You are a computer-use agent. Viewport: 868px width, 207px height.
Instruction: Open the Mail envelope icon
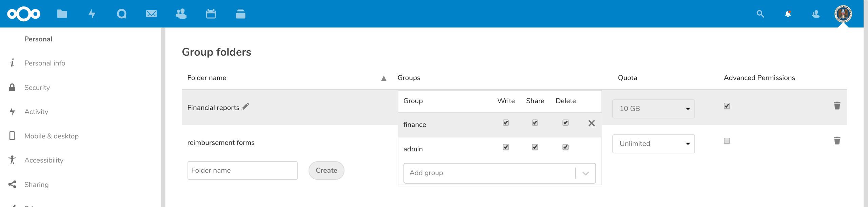point(151,14)
